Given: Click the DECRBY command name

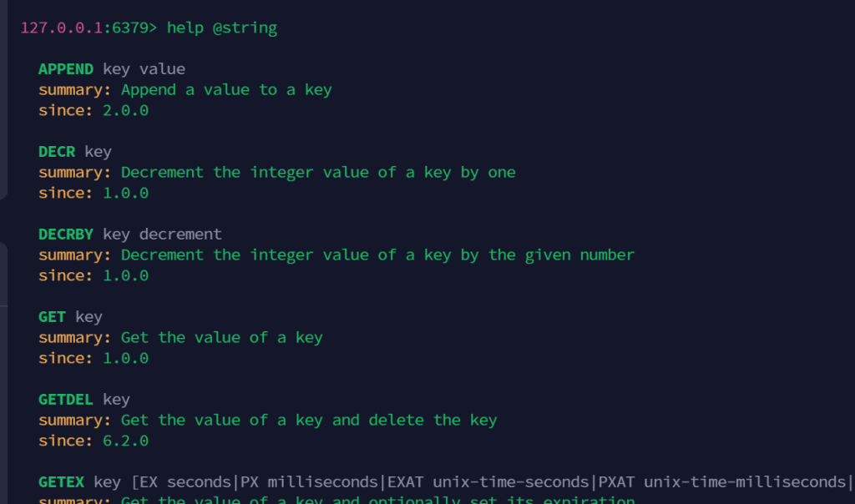Looking at the screenshot, I should [66, 234].
